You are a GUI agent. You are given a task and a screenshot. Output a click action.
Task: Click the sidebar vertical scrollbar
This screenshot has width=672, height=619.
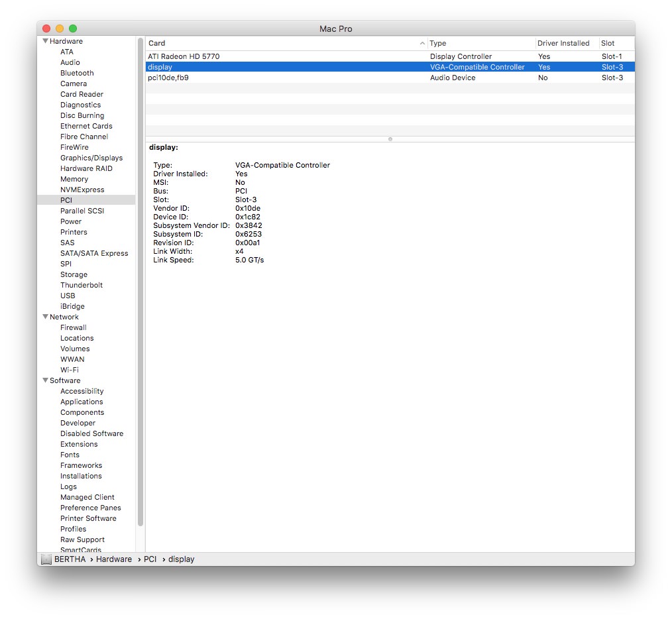click(x=140, y=282)
